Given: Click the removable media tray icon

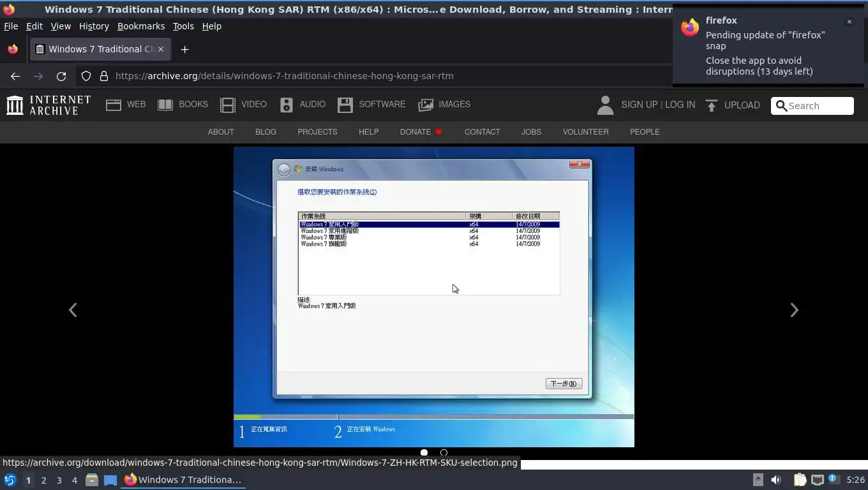Looking at the screenshot, I should tap(758, 480).
